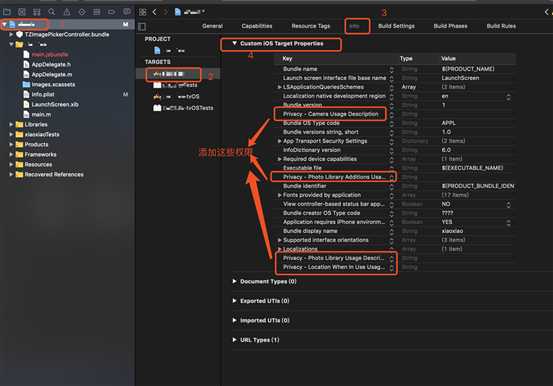This screenshot has height=386, width=553.
Task: Select Privacy - Location When In Use key
Action: click(x=333, y=267)
